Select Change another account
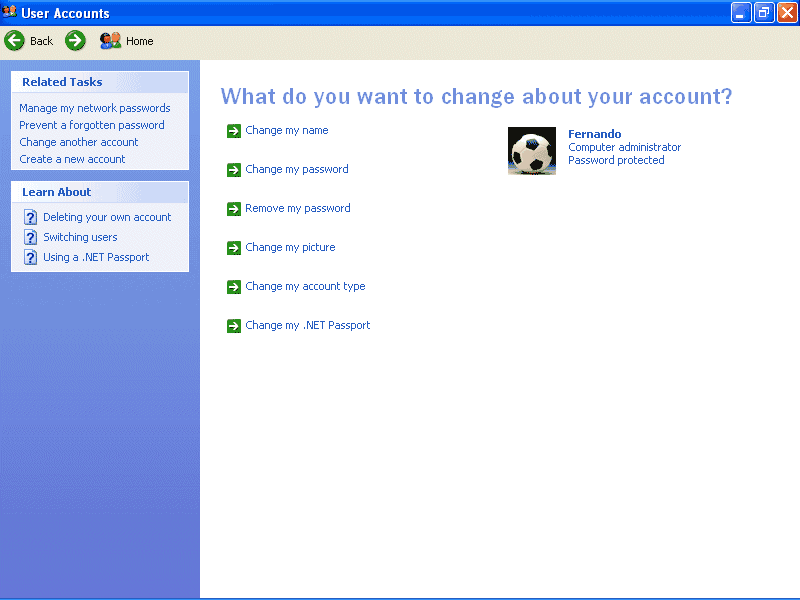800x600 pixels. point(78,142)
